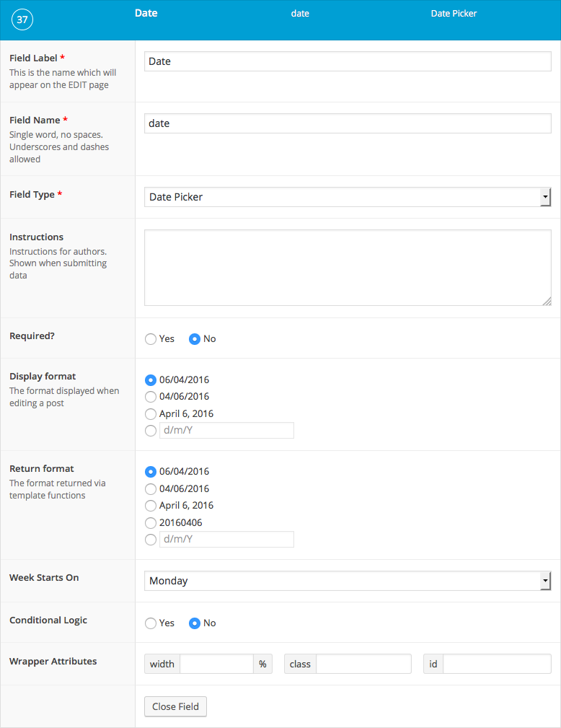561x728 pixels.
Task: Open the Week Starts On dropdown
Action: 348,581
